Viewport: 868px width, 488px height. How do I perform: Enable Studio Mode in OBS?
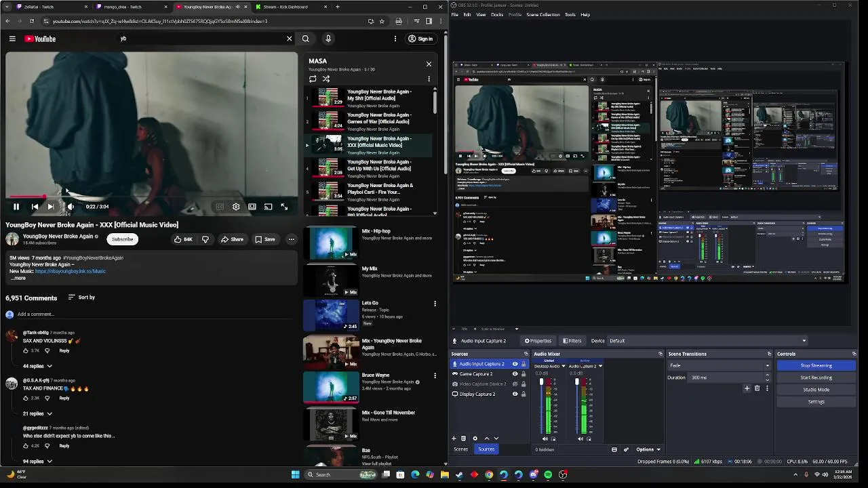816,390
